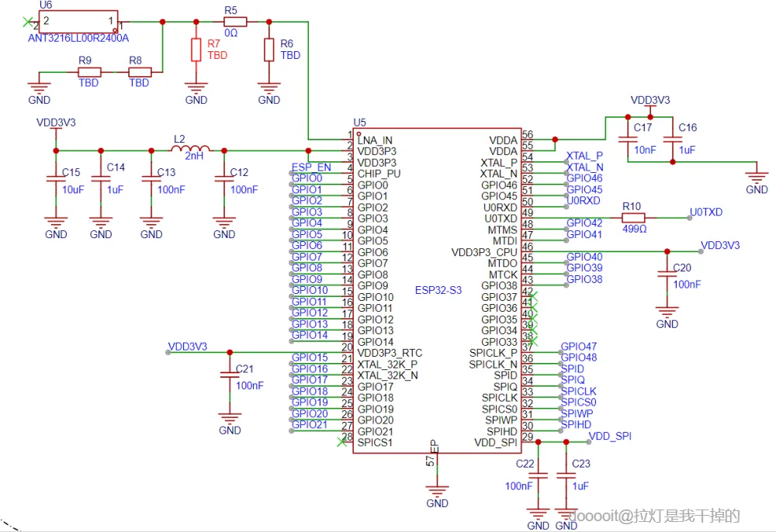Select the R10 499Ω resistor symbol
This screenshot has height=532, width=776.
(x=633, y=218)
